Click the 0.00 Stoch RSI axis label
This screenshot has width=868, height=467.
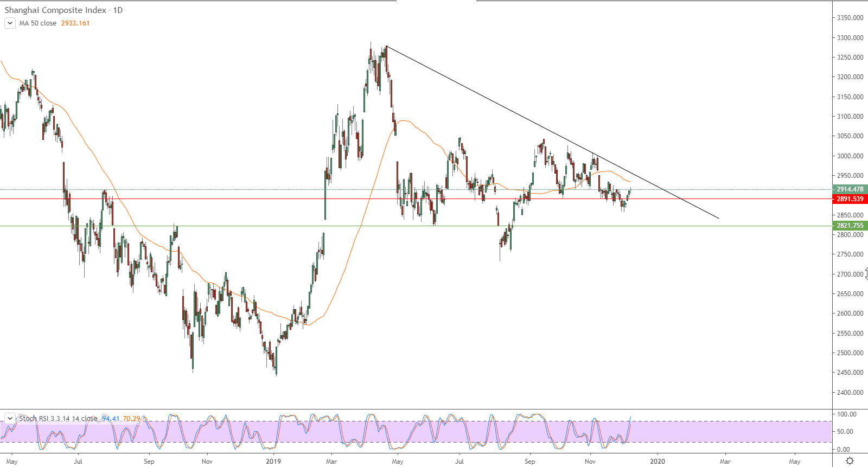(844, 450)
